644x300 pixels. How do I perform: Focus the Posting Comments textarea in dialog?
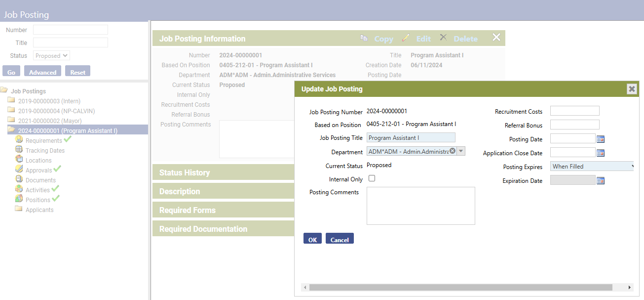click(421, 206)
